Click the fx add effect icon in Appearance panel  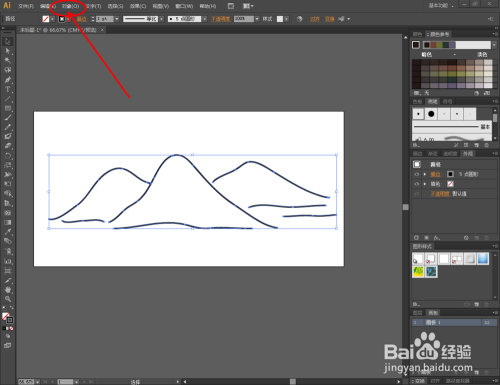[437, 238]
